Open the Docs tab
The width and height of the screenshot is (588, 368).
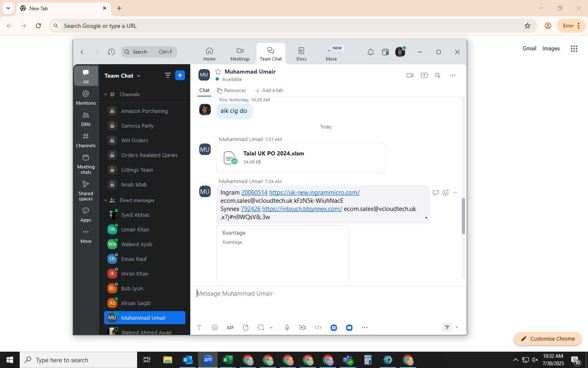(301, 54)
